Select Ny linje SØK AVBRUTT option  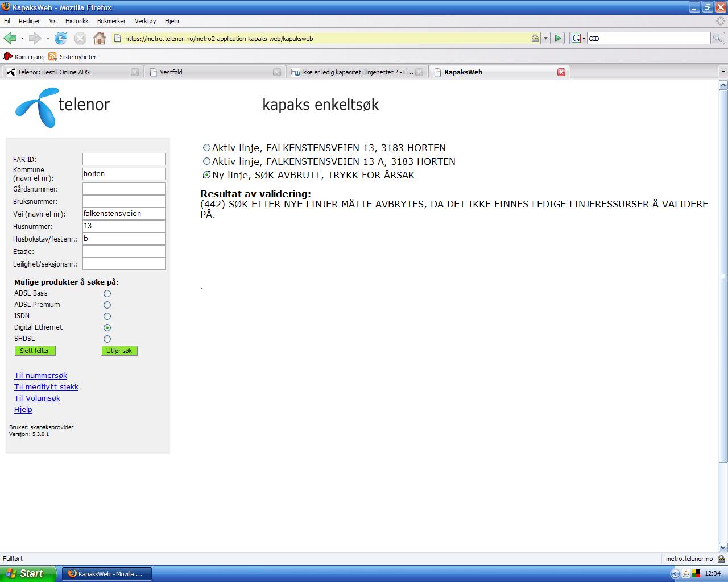click(207, 175)
